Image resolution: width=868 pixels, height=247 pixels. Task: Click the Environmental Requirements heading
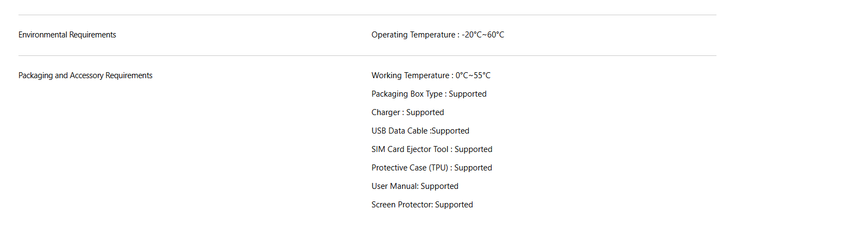(x=67, y=35)
